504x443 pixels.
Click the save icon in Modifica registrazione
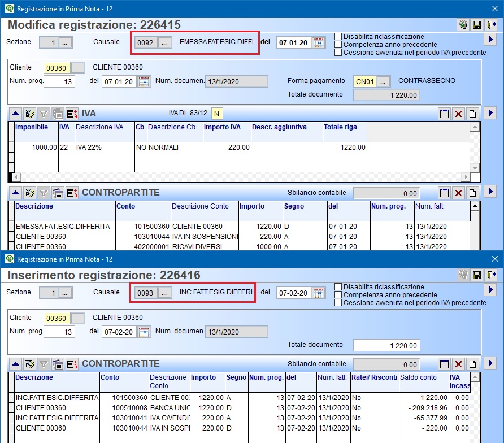(x=477, y=24)
